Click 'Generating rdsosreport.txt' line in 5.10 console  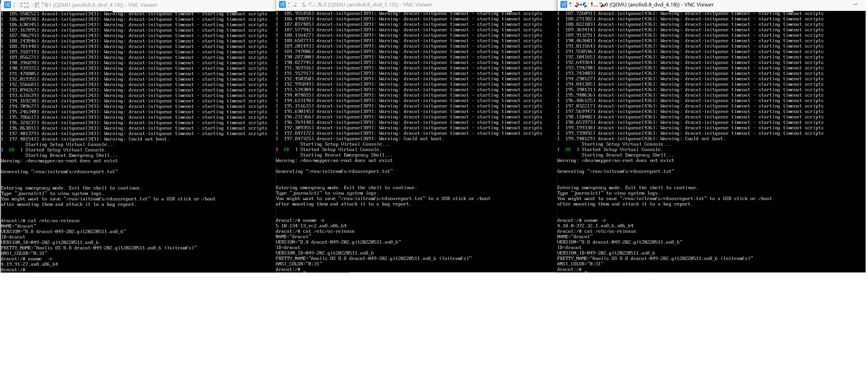click(x=334, y=172)
